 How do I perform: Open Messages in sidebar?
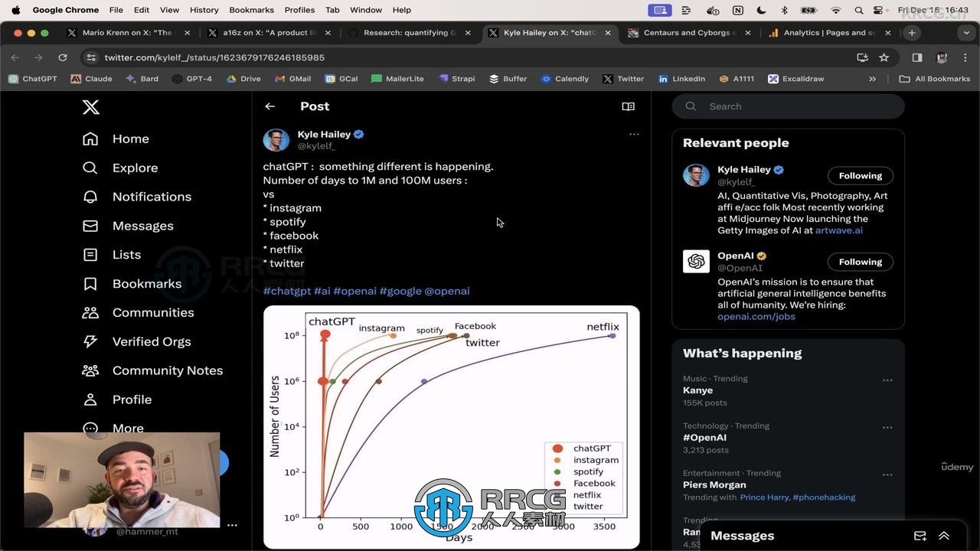coord(128,226)
